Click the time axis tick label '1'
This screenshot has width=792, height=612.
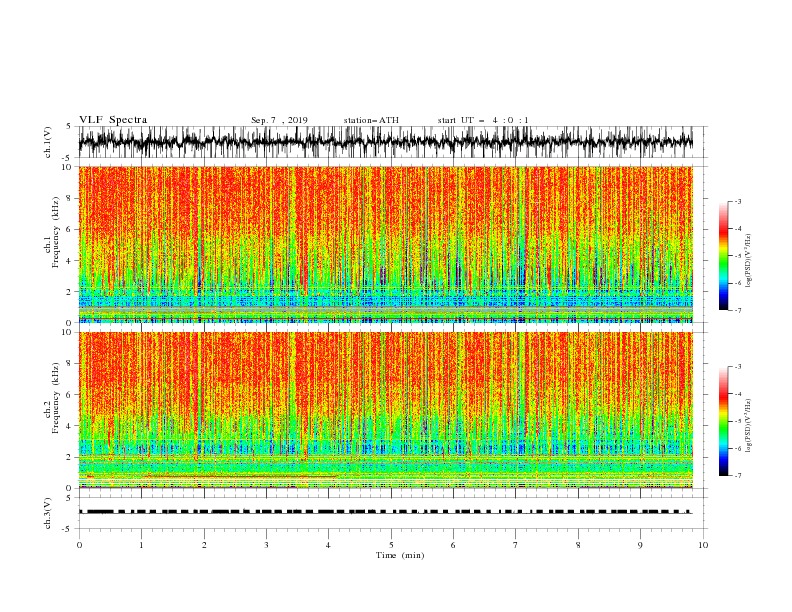142,545
